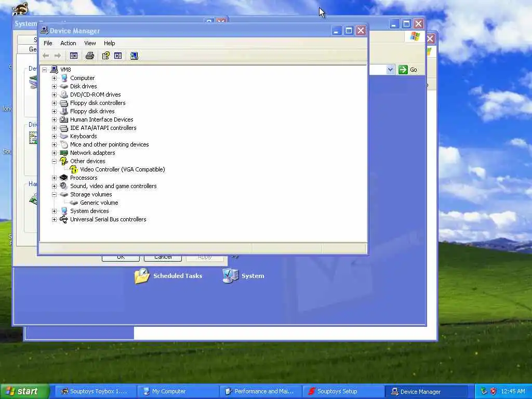This screenshot has height=399, width=532.
Task: Expand Universal Serial Bus controllers node
Action: [x=54, y=219]
